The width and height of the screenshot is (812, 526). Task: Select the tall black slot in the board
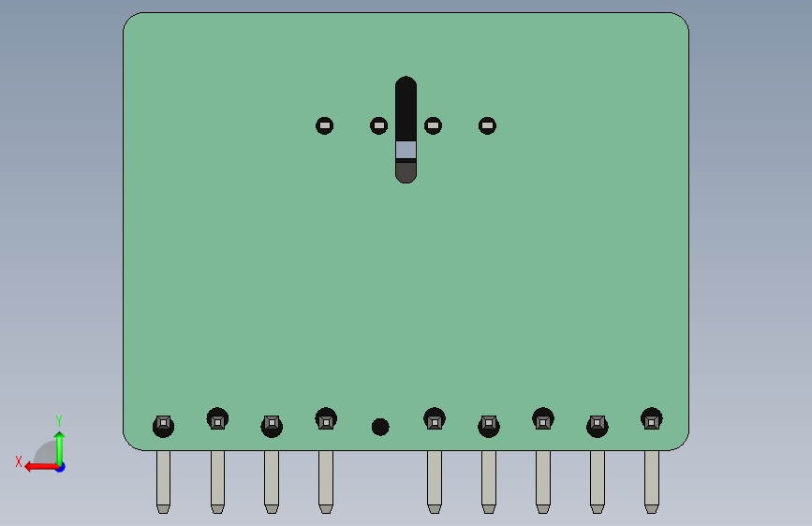(x=406, y=129)
